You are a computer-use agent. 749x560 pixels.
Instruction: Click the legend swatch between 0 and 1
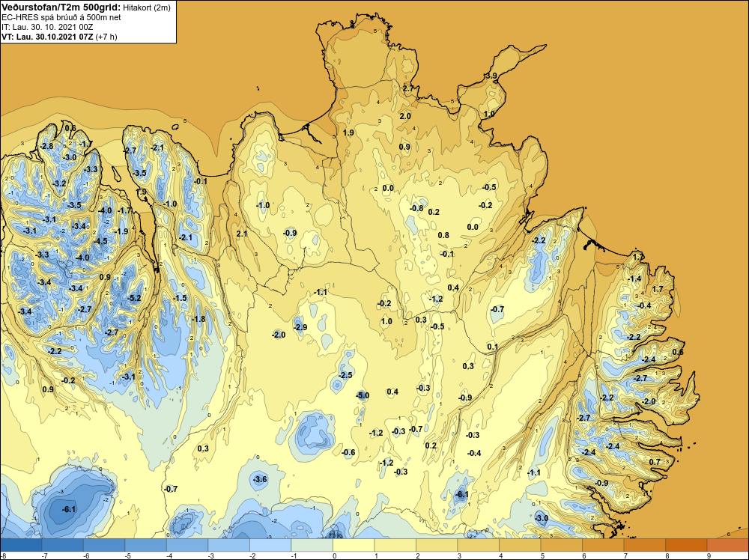354,545
